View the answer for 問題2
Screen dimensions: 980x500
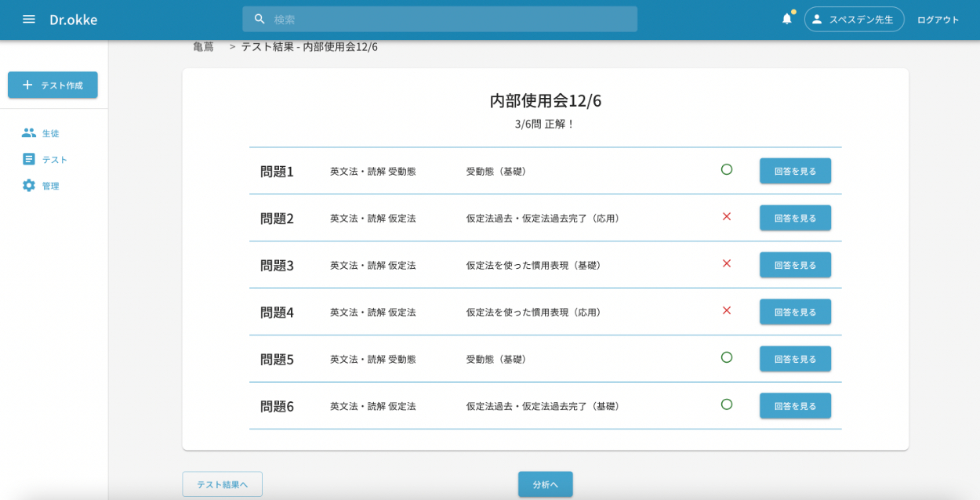[795, 218]
